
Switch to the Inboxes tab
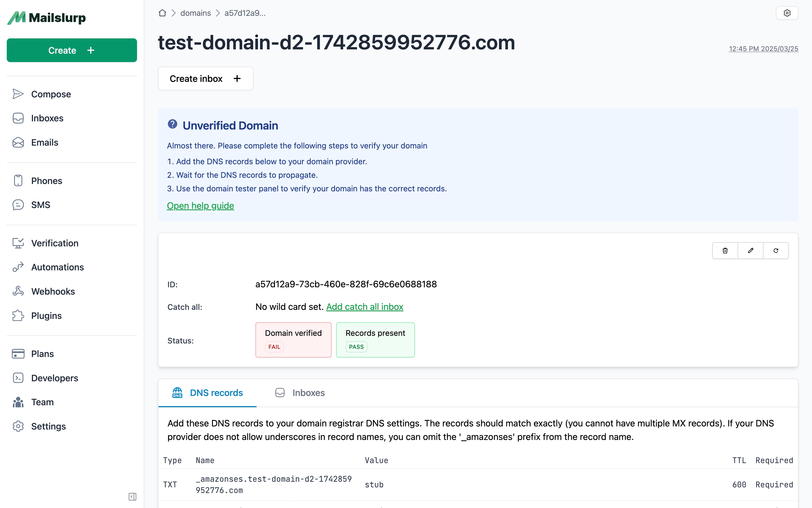pyautogui.click(x=300, y=393)
